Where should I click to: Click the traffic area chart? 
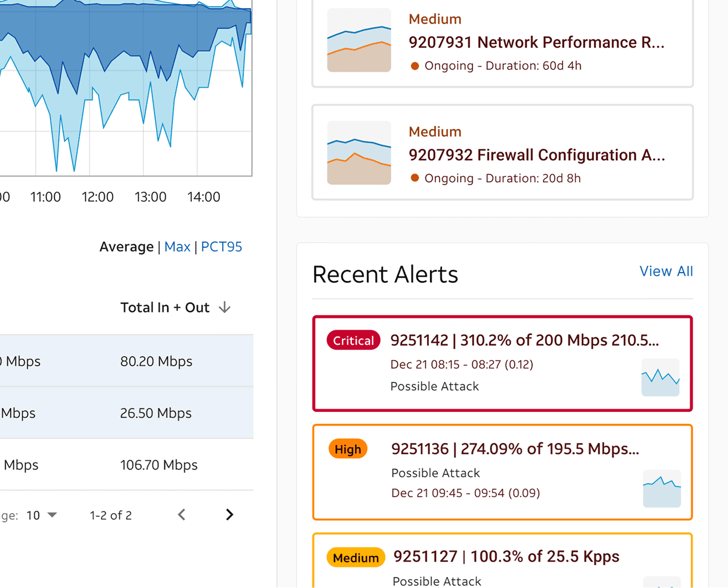tap(126, 88)
